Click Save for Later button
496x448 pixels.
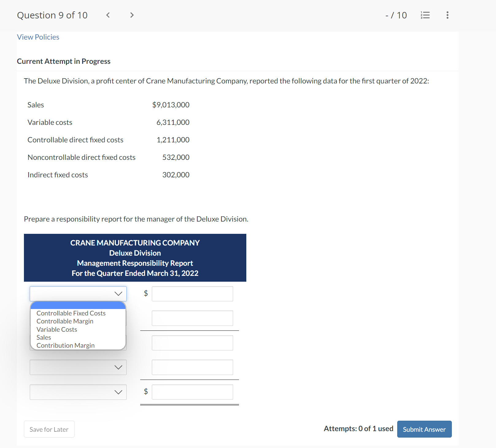(x=49, y=429)
